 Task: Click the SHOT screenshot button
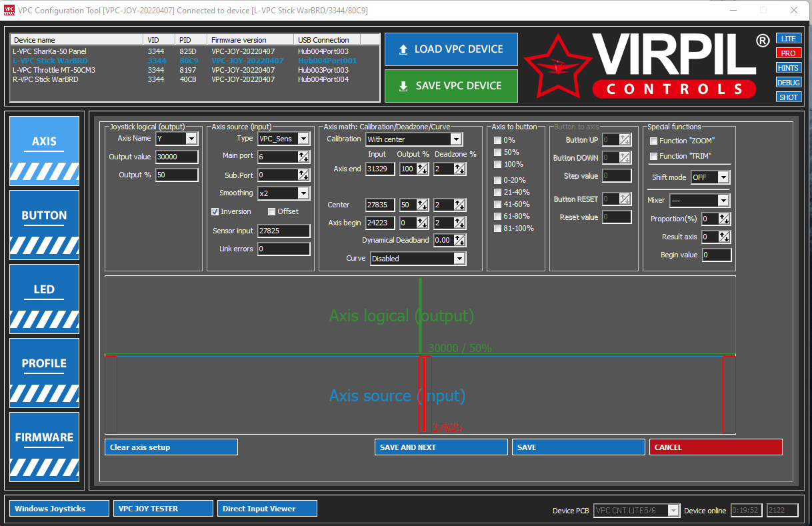[x=788, y=97]
